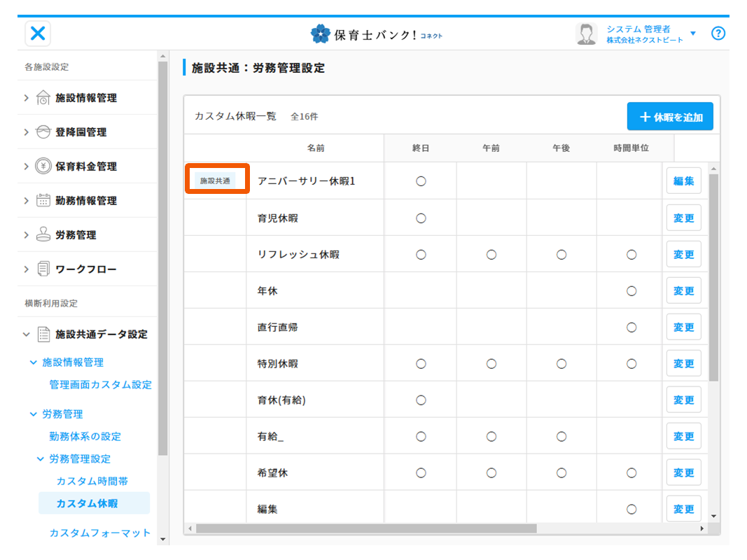The image size is (747, 560).
Task: Click the table's horizontal scrollbar
Action: [364, 528]
